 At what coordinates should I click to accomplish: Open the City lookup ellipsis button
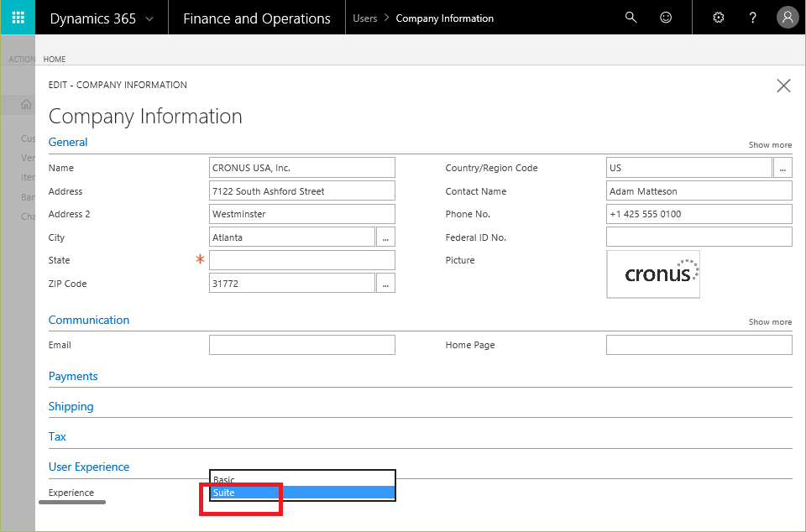(385, 237)
